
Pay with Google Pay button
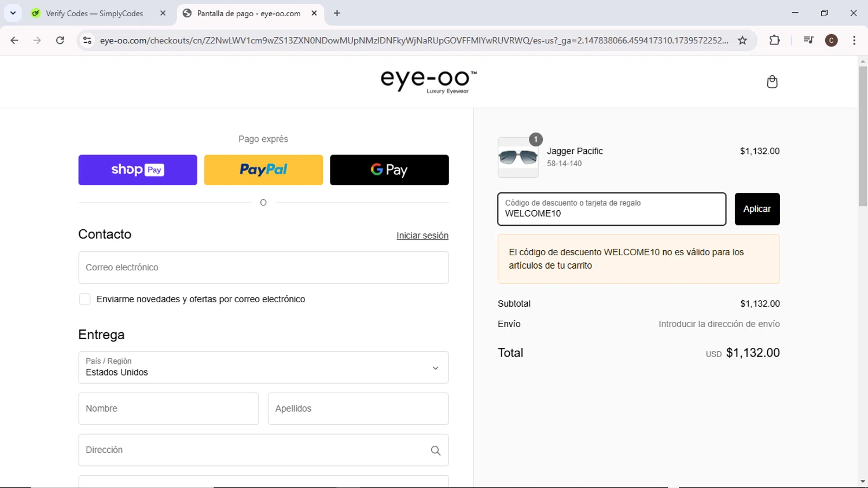(x=389, y=170)
